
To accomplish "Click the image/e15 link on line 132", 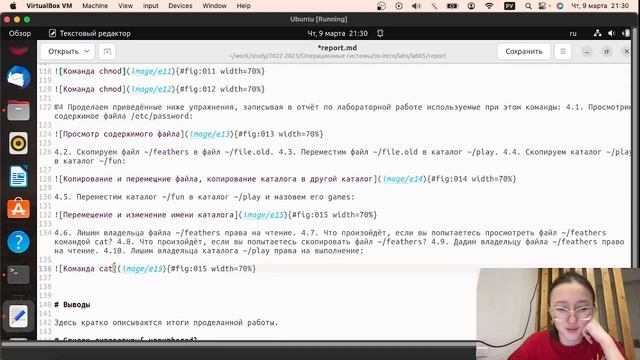I will [x=263, y=215].
